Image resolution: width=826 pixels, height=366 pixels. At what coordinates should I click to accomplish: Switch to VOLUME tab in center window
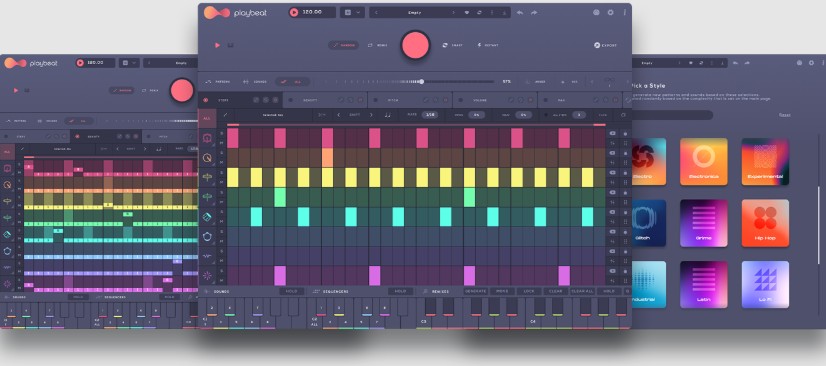click(x=495, y=100)
